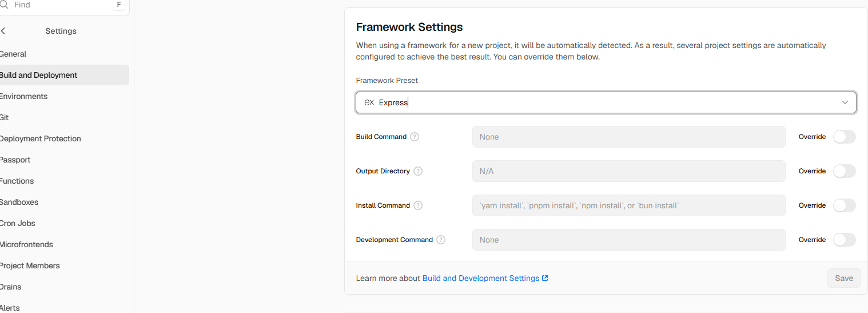The image size is (868, 313).
Task: Click the Framework Settings heading
Action: 409,27
